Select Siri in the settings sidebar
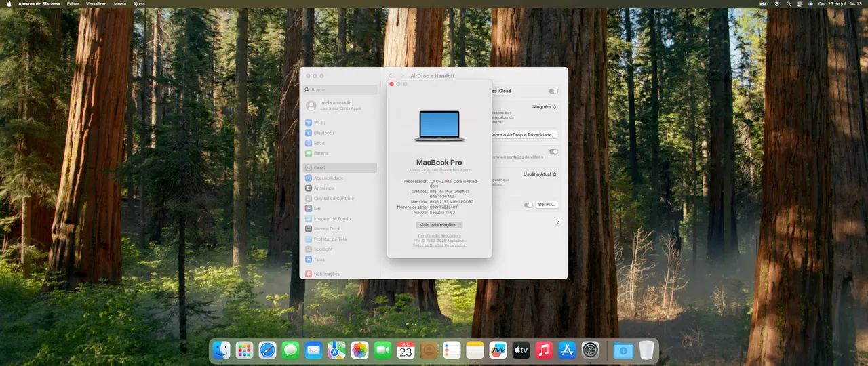Viewport: 868px width, 366px height. click(x=340, y=208)
